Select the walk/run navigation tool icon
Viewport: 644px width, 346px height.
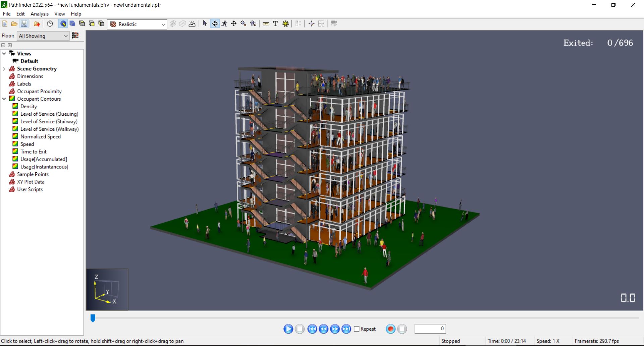(224, 23)
